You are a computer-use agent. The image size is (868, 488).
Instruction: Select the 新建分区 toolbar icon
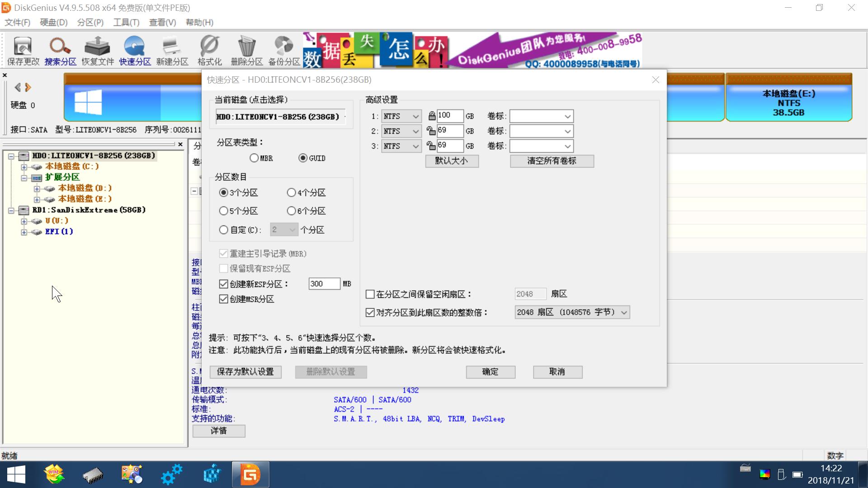(x=172, y=50)
